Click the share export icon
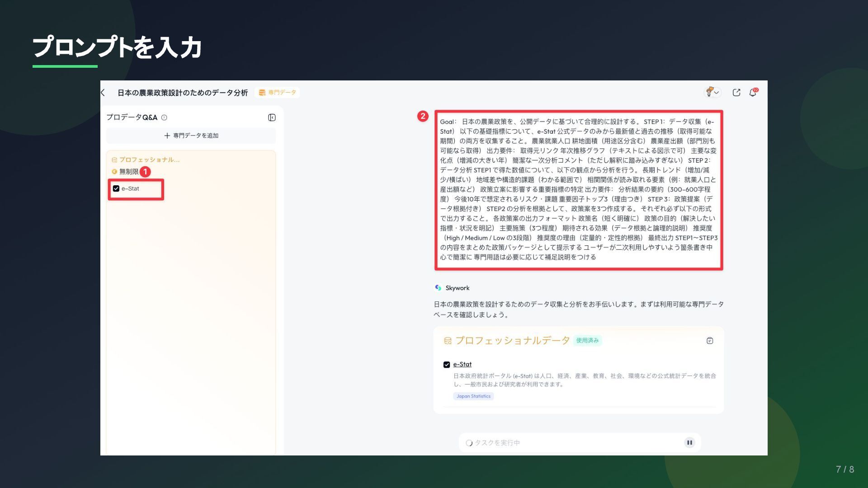Image resolution: width=868 pixels, height=488 pixels. click(736, 93)
